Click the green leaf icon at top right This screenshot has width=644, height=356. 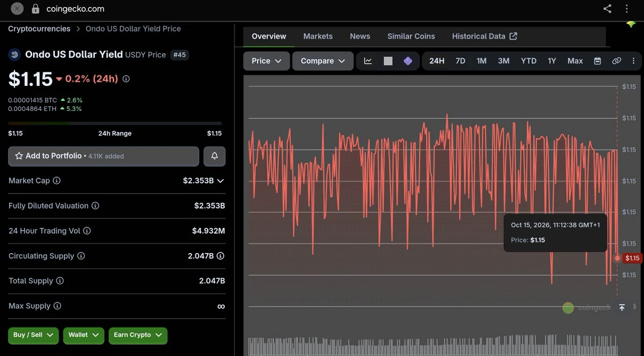[x=631, y=24]
